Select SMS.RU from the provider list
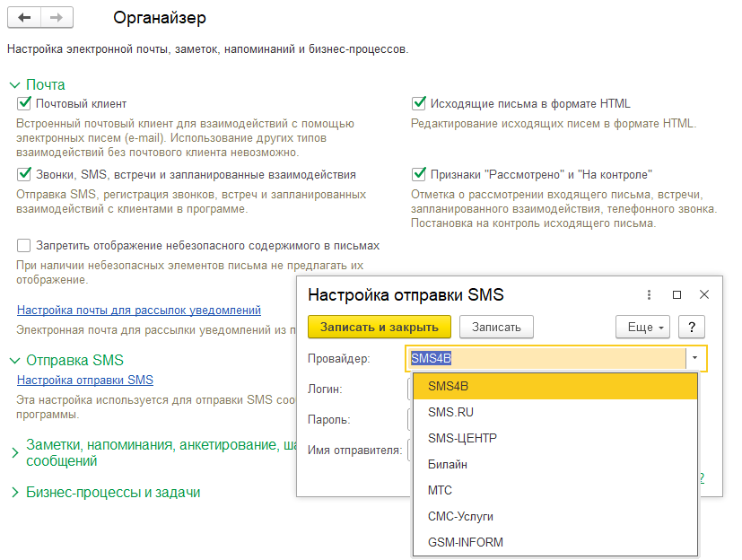Image resolution: width=742 pixels, height=560 pixels. click(450, 412)
